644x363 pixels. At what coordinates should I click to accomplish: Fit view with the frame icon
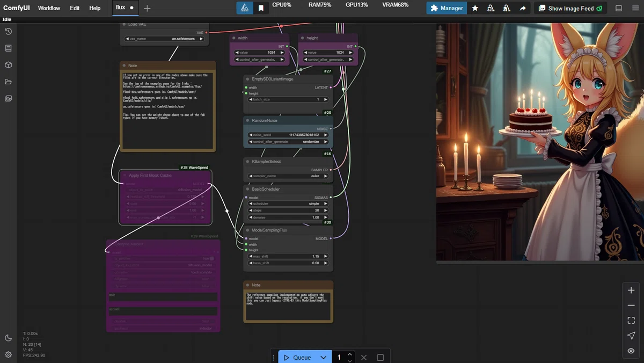click(631, 320)
